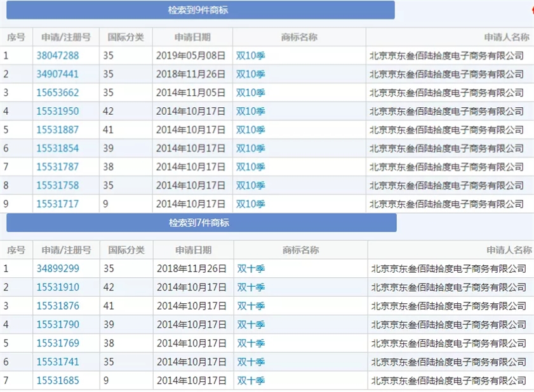Viewport: 534px width, 392px height.
Task: Open registration number 34899299 link
Action: point(58,268)
